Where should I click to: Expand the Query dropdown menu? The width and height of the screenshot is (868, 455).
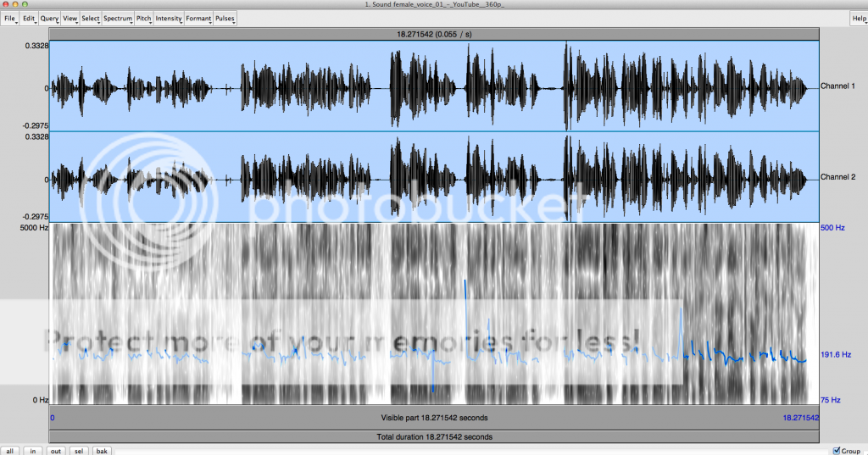(50, 18)
